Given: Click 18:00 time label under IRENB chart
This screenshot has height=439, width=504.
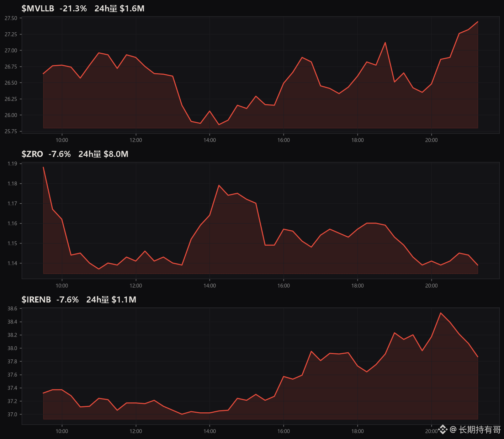Looking at the screenshot, I should point(357,431).
